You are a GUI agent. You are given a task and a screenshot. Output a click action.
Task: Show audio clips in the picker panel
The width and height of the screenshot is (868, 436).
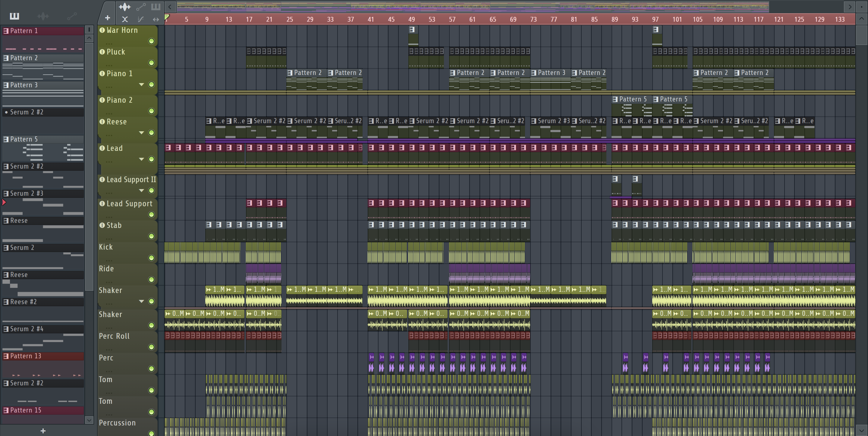pyautogui.click(x=43, y=16)
